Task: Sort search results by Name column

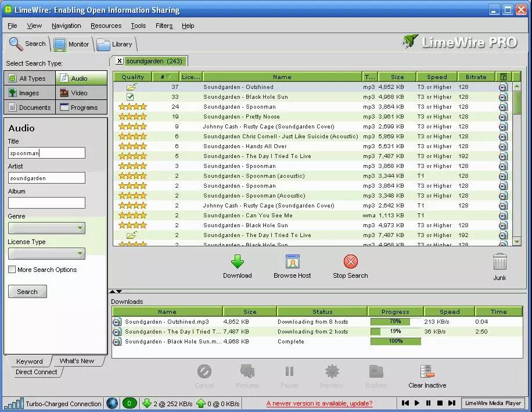Action: [282, 77]
